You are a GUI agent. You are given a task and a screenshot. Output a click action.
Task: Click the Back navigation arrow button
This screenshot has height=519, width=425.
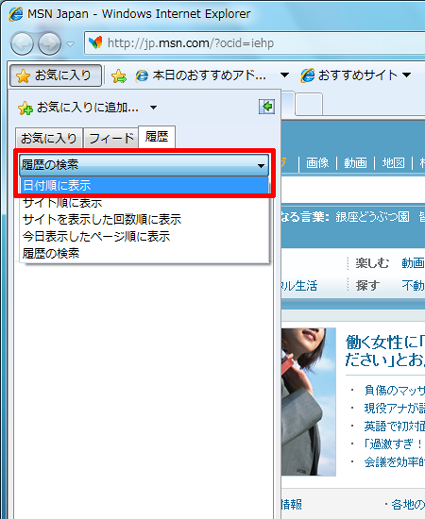(x=22, y=44)
